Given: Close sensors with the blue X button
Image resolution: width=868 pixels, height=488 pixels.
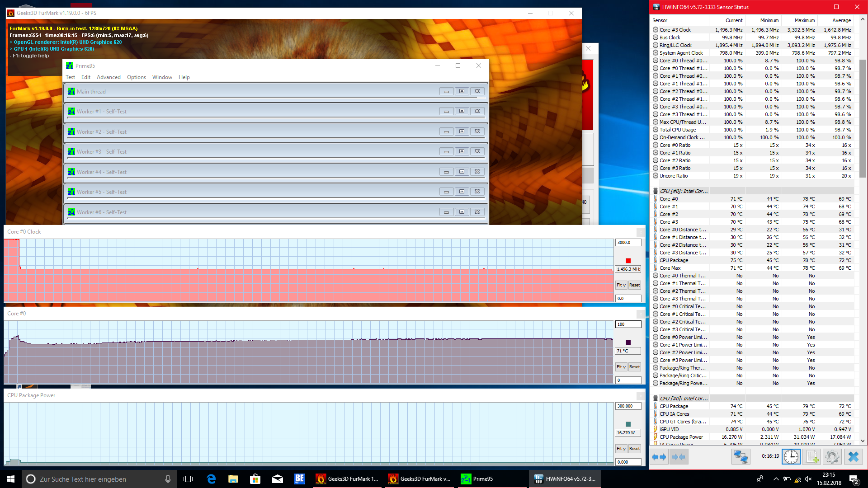Looking at the screenshot, I should pos(854,457).
